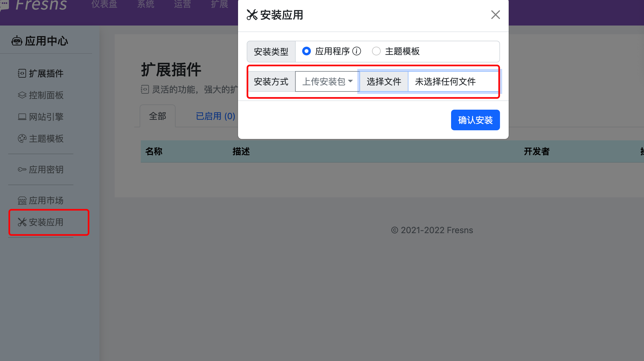The image size is (644, 361).
Task: Open the 系统 top menu
Action: (146, 4)
